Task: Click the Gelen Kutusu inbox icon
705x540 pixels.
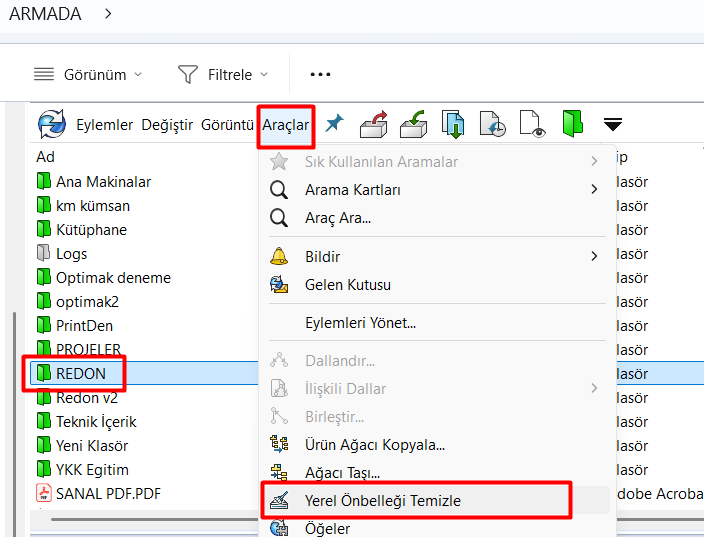Action: [279, 285]
